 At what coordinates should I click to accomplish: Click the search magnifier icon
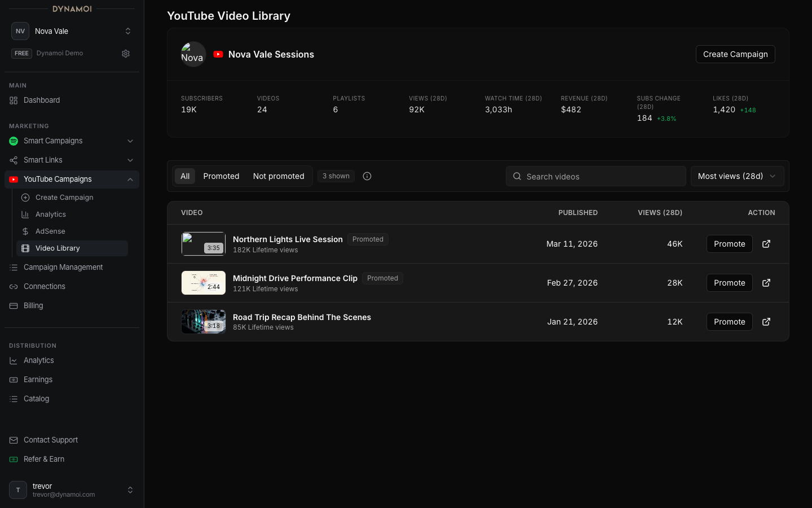(x=517, y=176)
